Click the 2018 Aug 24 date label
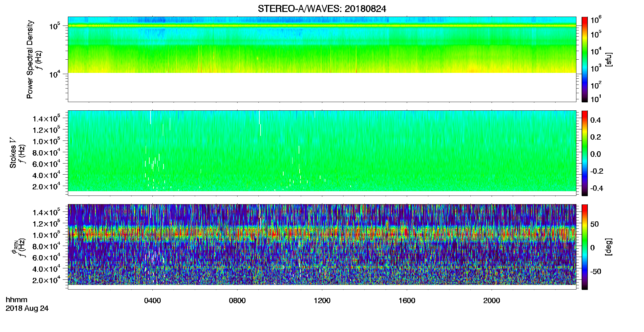Image resolution: width=644 pixels, height=332 pixels. tap(27, 308)
